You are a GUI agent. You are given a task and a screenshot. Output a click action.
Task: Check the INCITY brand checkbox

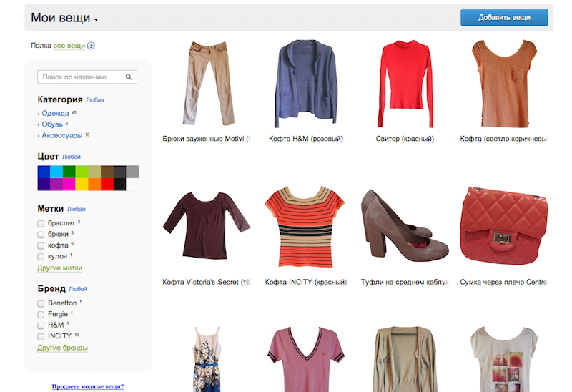(x=41, y=336)
